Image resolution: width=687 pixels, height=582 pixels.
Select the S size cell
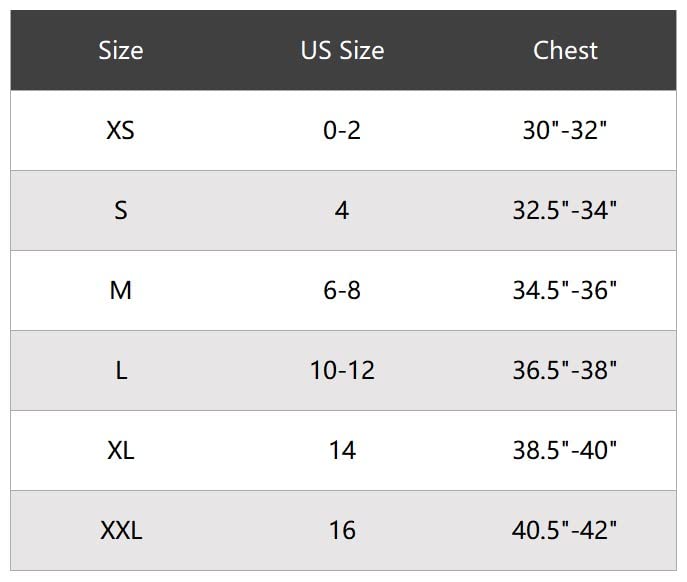[121, 211]
